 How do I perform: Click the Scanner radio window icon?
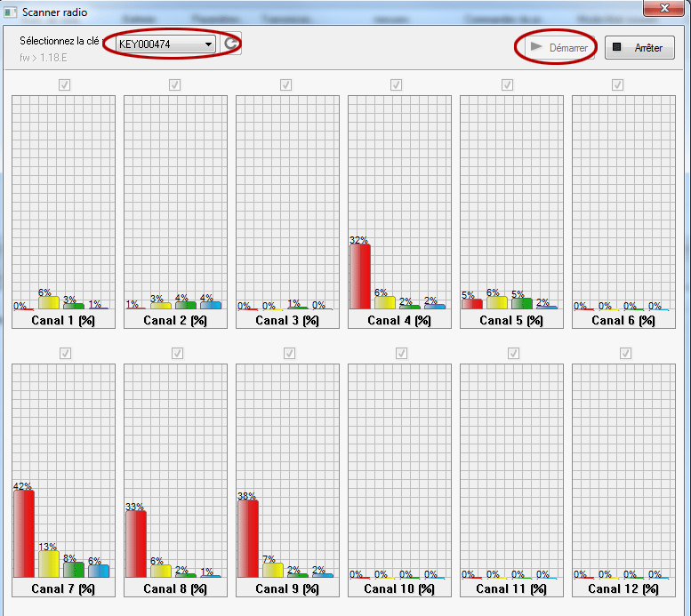coord(12,9)
